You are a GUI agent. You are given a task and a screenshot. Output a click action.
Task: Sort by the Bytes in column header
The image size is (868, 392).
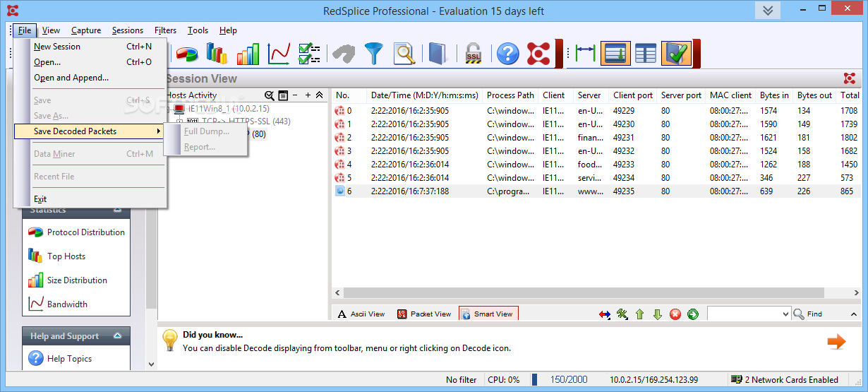pos(774,95)
